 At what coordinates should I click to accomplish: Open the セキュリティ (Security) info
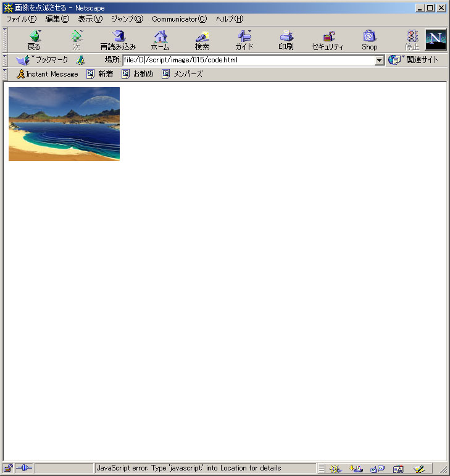(328, 40)
